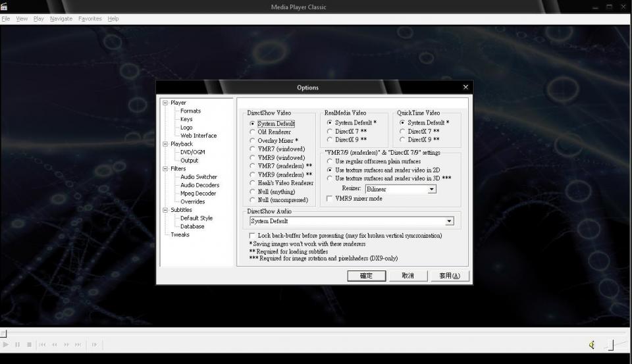Check Lock back-buffer before presenting
The height and width of the screenshot is (364, 632).
(x=252, y=236)
